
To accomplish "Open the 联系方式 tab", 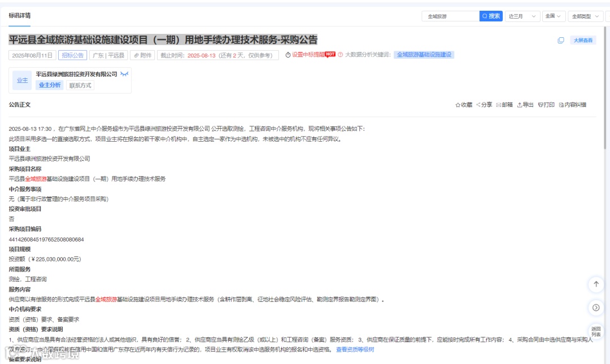I will tap(80, 85).
